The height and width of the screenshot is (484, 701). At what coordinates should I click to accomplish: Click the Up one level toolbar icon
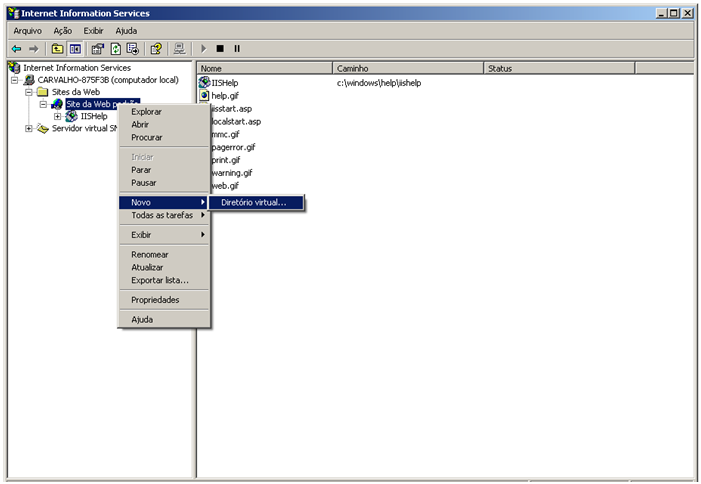(57, 48)
